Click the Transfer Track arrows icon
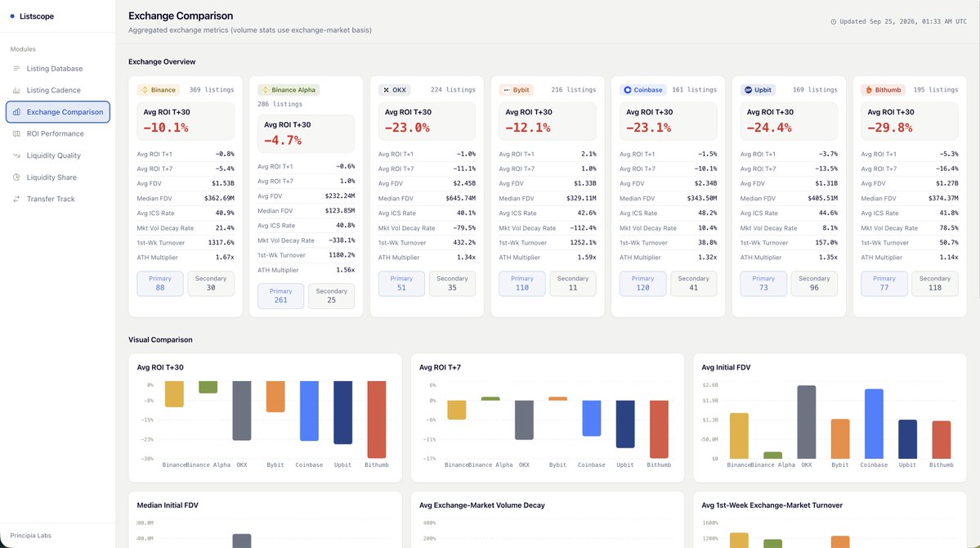Viewport: 980px width, 548px height. point(16,199)
